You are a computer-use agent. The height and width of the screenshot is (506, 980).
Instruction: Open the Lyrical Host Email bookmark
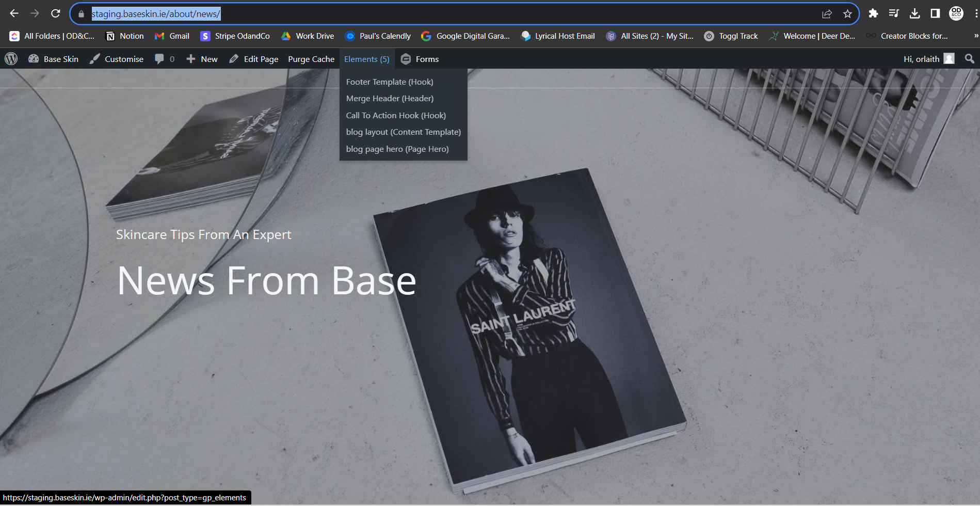pos(558,36)
